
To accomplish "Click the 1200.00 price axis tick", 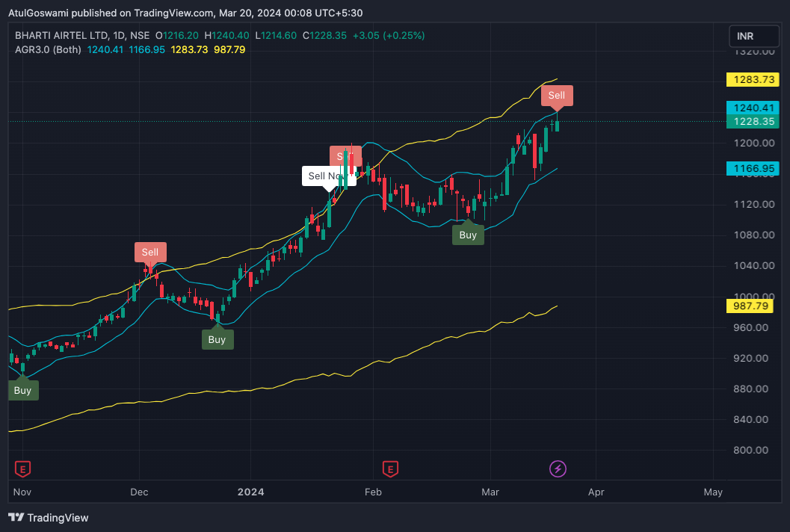I will pos(753,143).
